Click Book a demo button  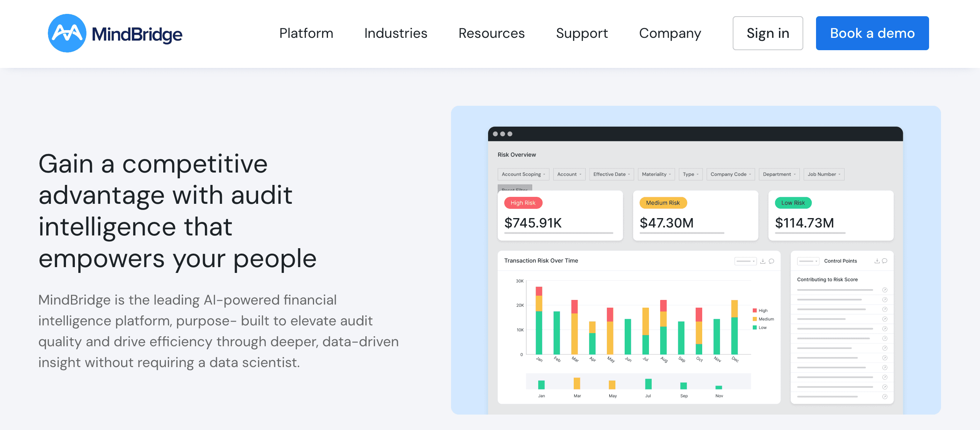click(x=872, y=33)
